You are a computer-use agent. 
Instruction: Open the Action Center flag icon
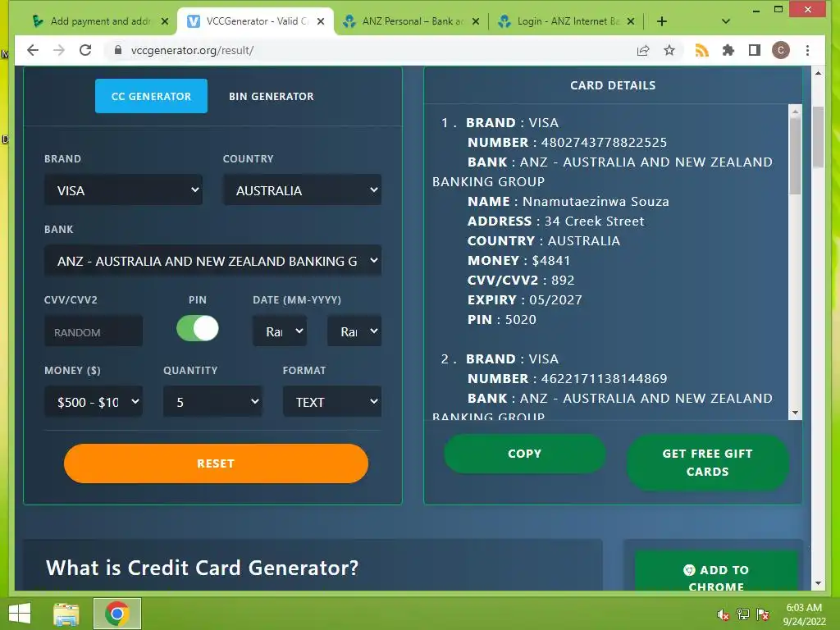[x=762, y=614]
